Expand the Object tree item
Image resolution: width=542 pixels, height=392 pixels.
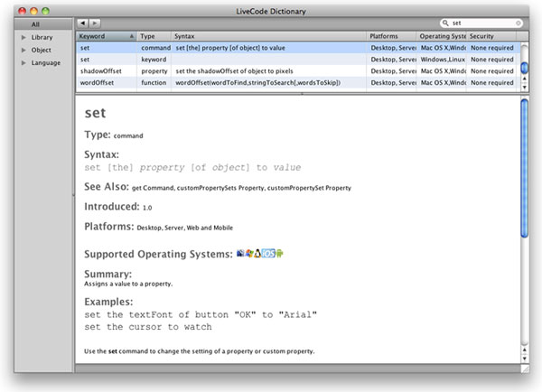click(23, 50)
